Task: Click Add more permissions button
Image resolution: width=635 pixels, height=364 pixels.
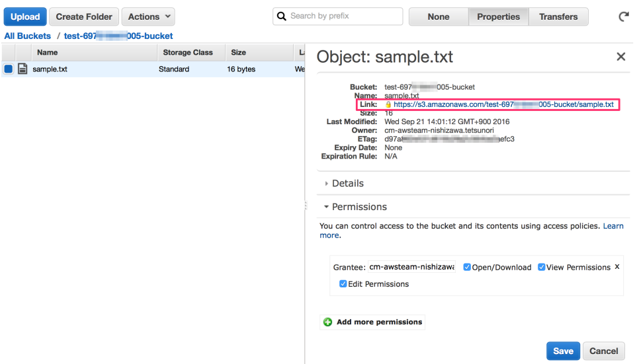Action: pyautogui.click(x=372, y=322)
